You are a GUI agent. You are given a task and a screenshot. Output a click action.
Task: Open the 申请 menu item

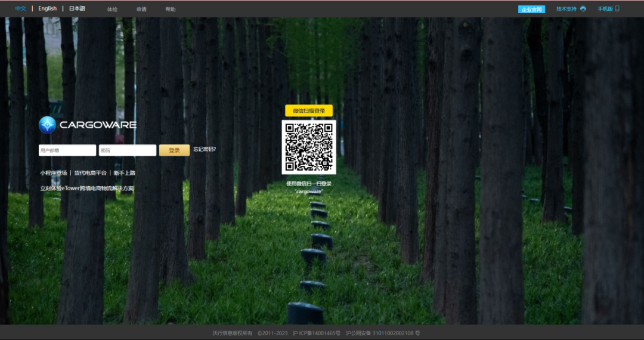[x=141, y=10]
